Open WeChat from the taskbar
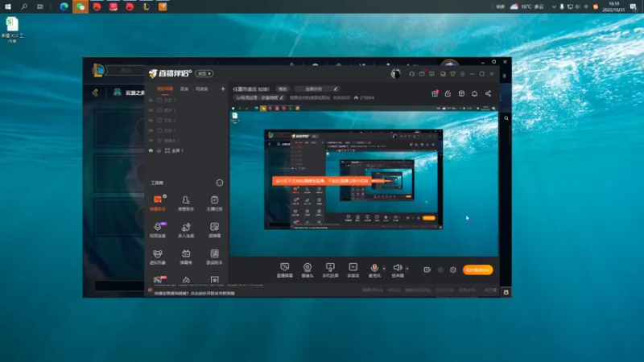 click(x=80, y=6)
